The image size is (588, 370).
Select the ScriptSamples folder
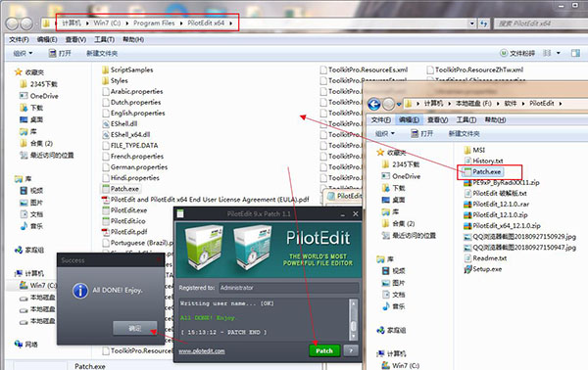pos(127,69)
